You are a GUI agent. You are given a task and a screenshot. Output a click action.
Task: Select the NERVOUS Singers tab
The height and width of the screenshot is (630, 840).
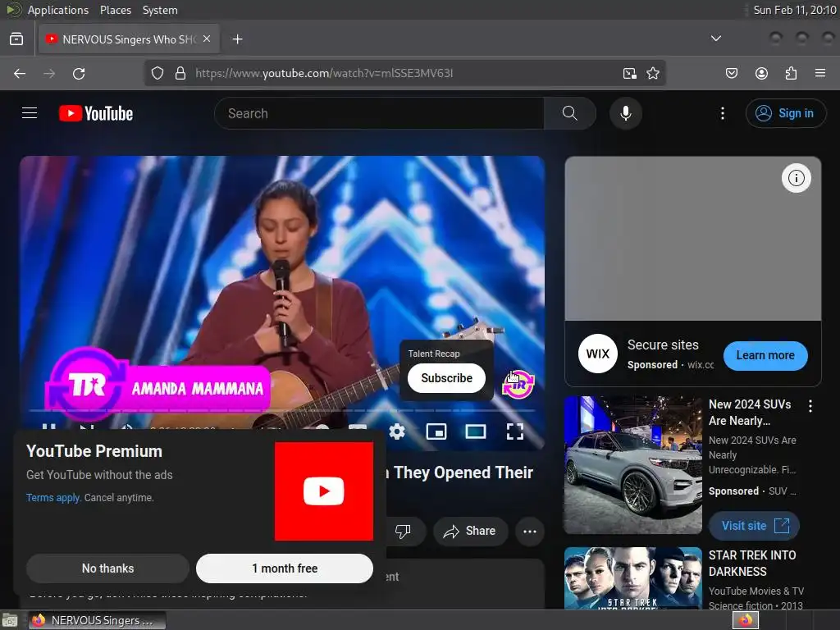coord(129,39)
